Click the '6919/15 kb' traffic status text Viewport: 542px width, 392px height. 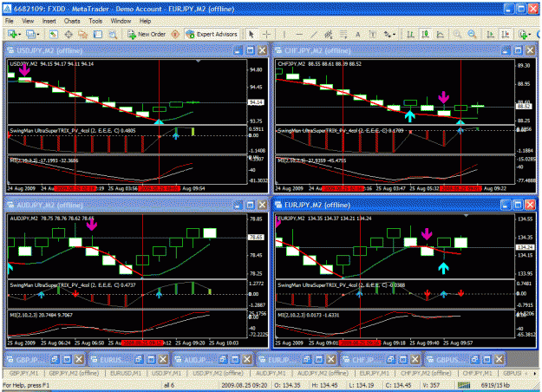(495, 385)
